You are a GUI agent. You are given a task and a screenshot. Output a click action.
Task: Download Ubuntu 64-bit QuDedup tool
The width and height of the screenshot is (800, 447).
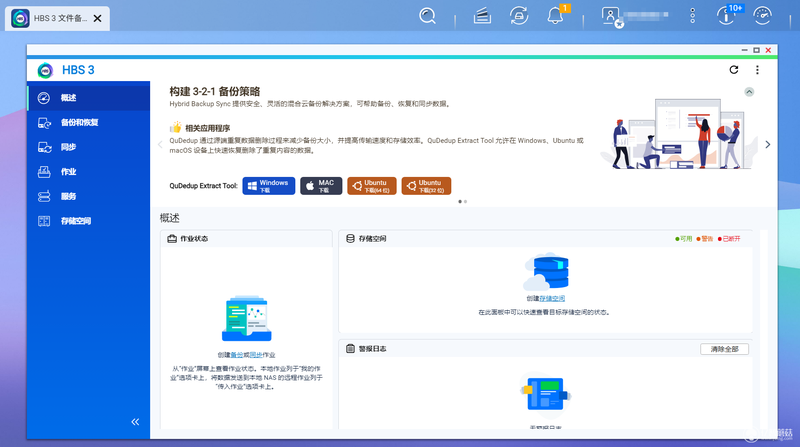[371, 186]
